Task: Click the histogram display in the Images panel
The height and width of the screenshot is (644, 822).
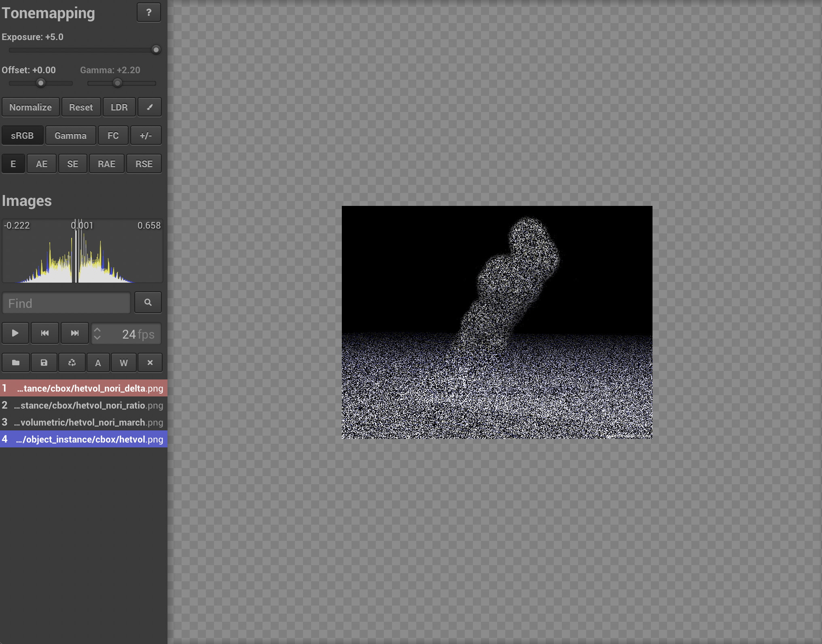Action: click(83, 251)
